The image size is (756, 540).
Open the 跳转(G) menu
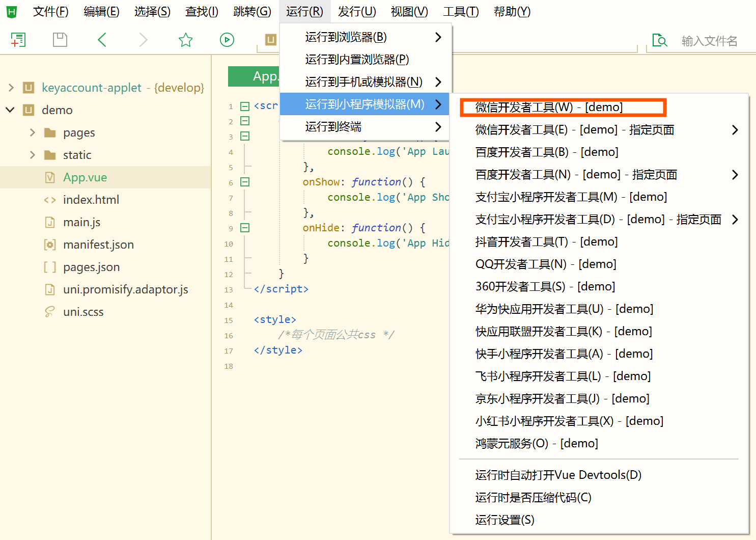point(252,11)
